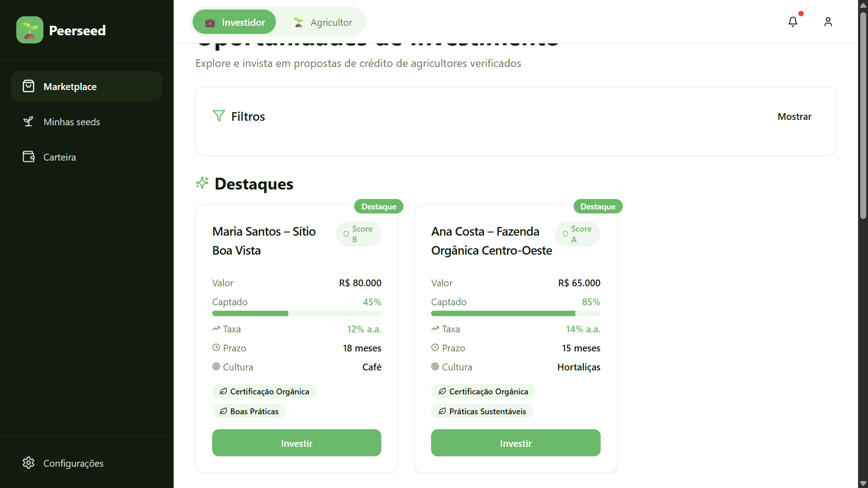Click the Filtros funnel icon
This screenshot has height=488, width=868.
tap(218, 116)
